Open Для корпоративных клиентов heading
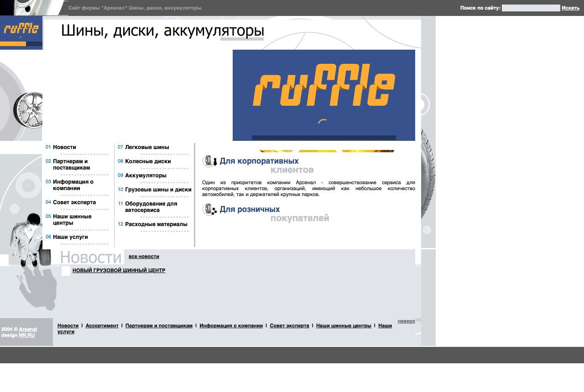This screenshot has width=584, height=392. point(267,165)
